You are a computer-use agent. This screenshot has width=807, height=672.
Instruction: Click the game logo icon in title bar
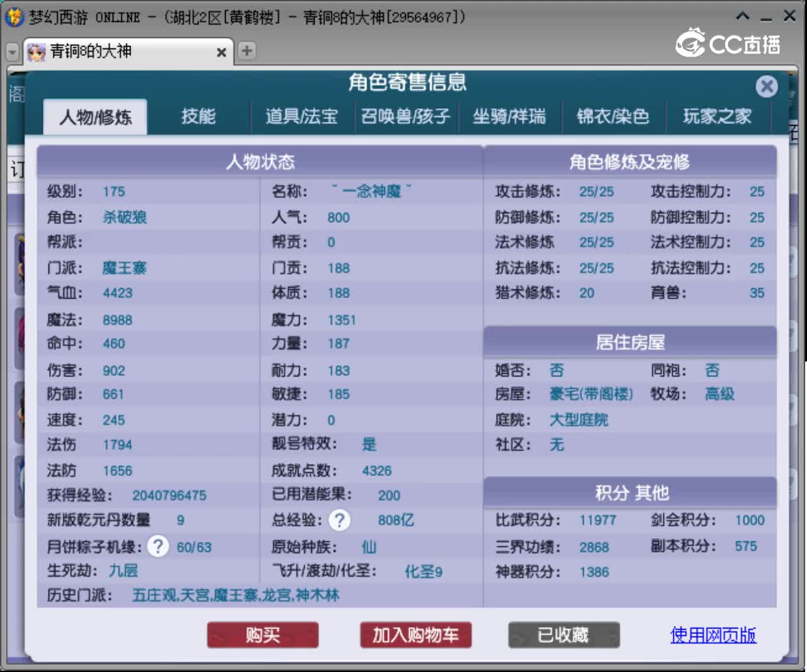(14, 17)
